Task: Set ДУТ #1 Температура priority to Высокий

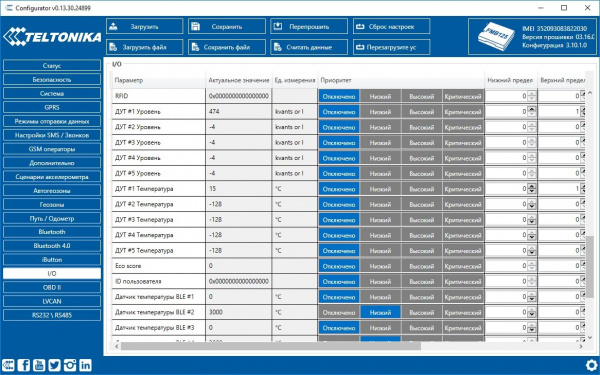Action: (422, 189)
